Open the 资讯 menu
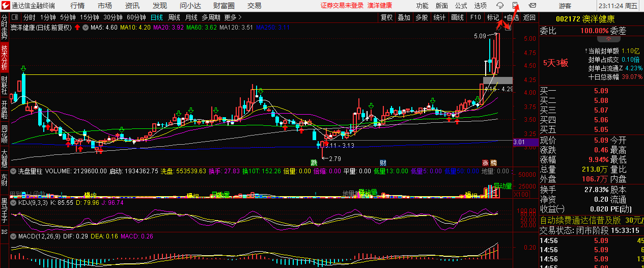 point(132,6)
